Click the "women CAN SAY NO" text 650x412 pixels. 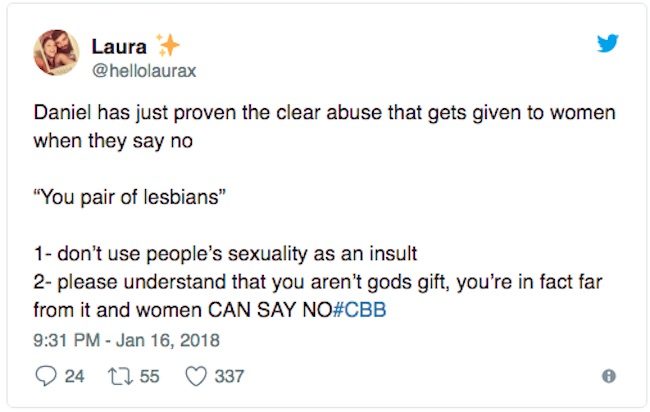[x=235, y=310]
